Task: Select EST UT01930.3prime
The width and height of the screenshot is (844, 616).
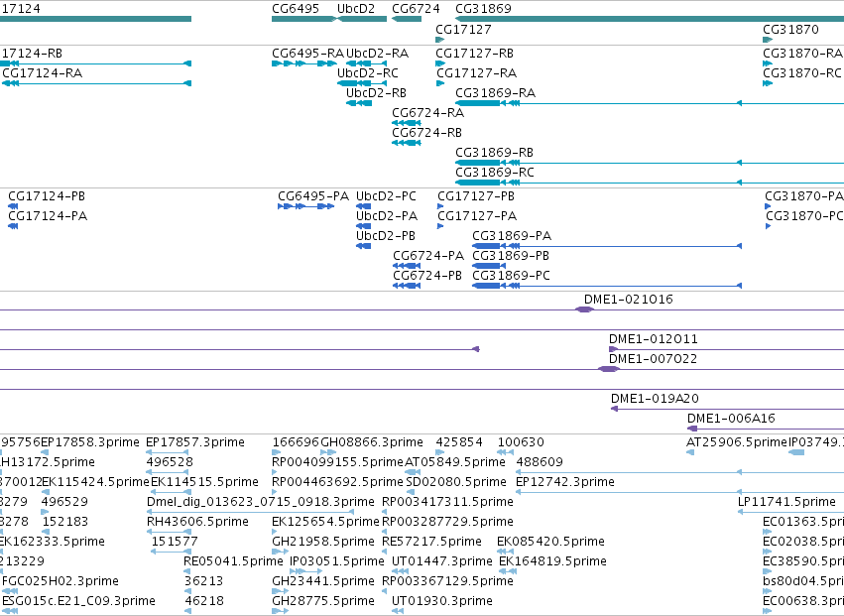Action: pos(442,601)
